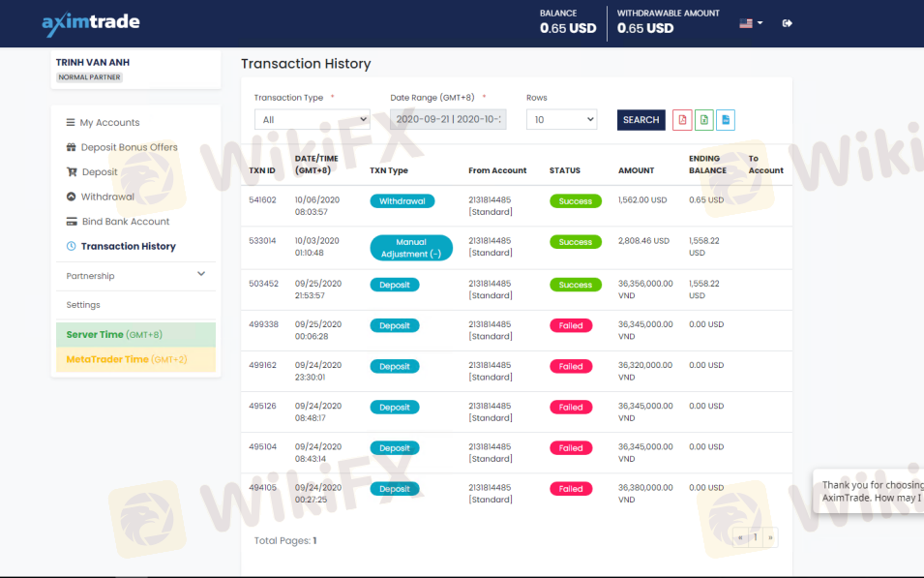Click the Date Range input field
This screenshot has height=578, width=924.
pos(448,120)
